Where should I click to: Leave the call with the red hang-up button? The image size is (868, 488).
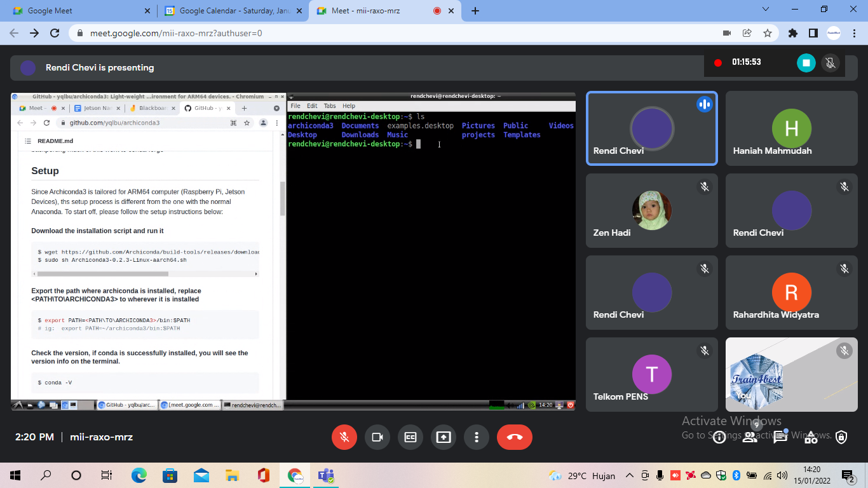515,437
